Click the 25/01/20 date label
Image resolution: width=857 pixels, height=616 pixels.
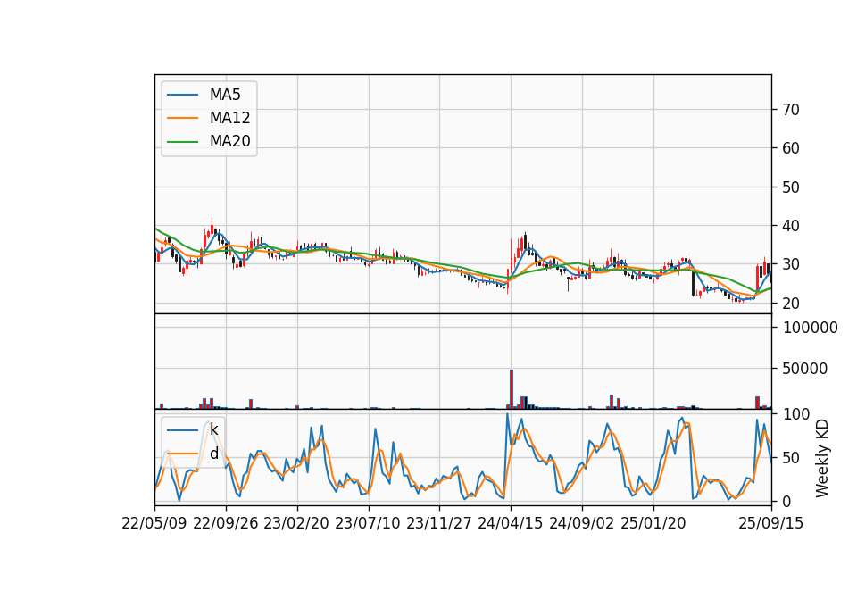tap(653, 524)
